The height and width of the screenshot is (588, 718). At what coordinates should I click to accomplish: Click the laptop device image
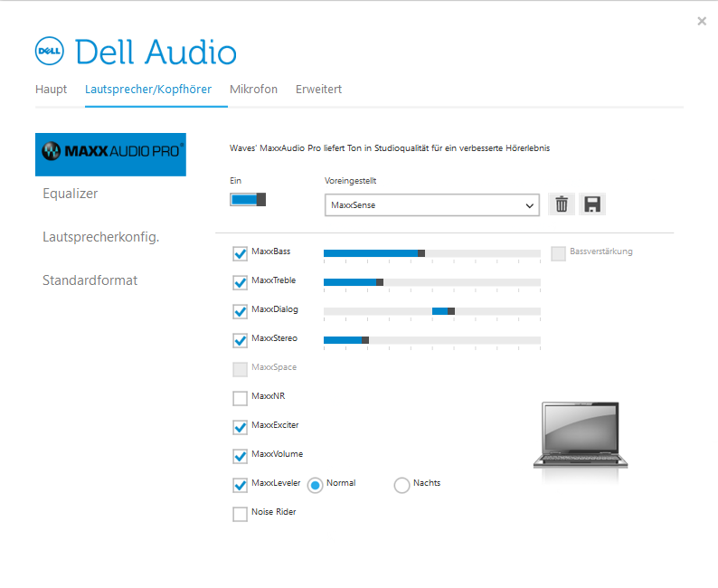581,435
